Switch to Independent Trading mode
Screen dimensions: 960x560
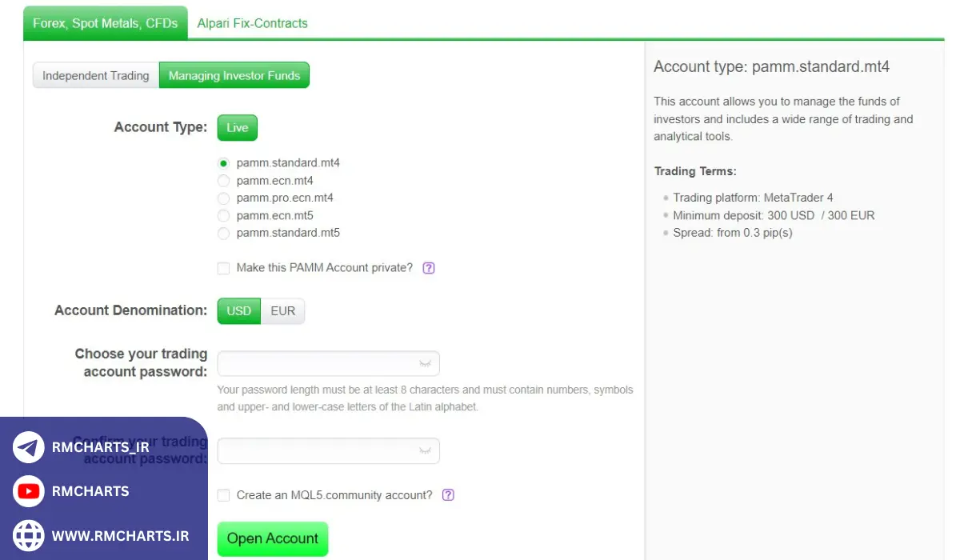pyautogui.click(x=96, y=76)
